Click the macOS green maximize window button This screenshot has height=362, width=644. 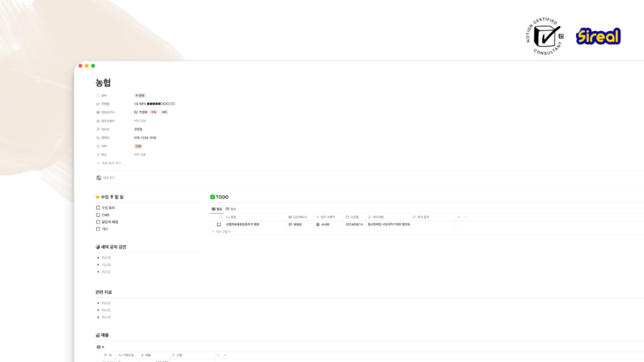[93, 65]
